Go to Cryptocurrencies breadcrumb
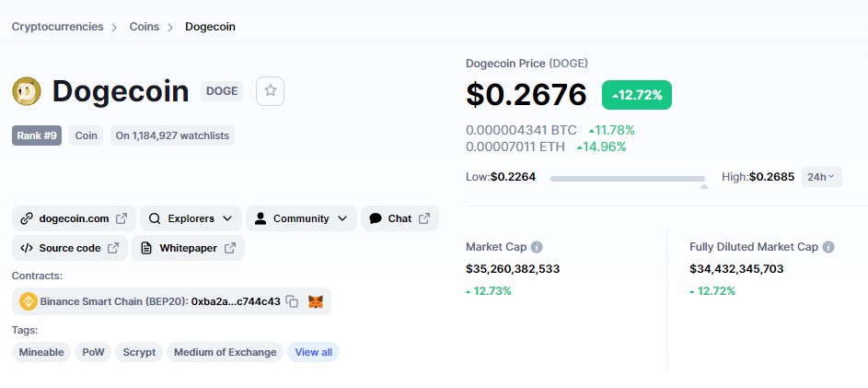Screen dimensions: 868x388 click(x=58, y=27)
